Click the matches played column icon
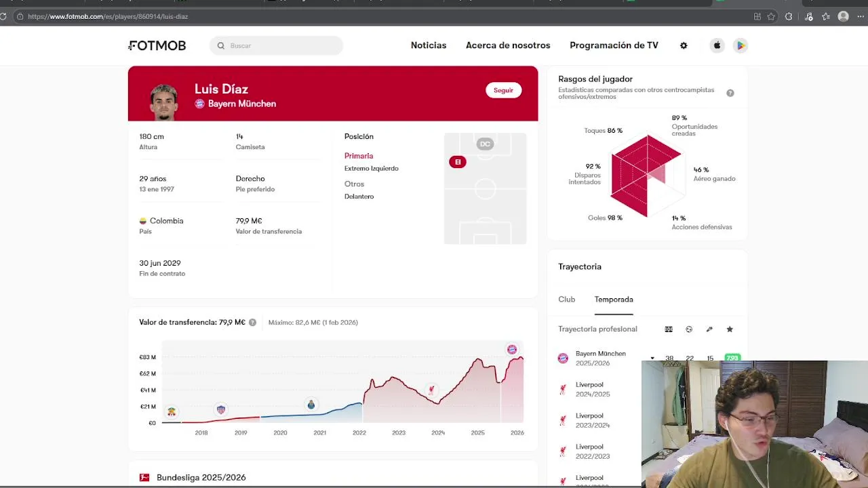This screenshot has height=488, width=868. [x=669, y=329]
